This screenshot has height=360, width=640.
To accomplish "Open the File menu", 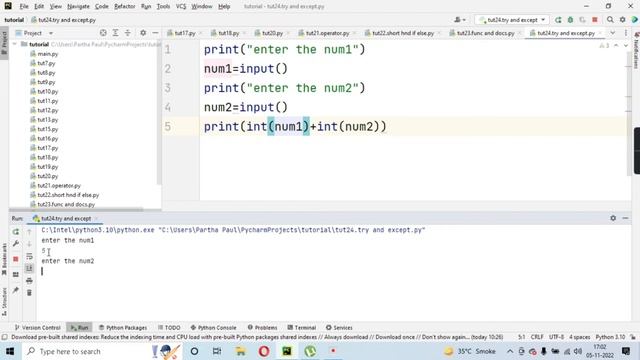I will tap(24, 7).
